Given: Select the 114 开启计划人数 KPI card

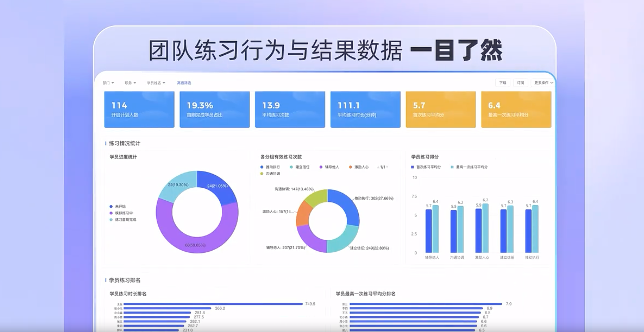Looking at the screenshot, I should (139, 109).
